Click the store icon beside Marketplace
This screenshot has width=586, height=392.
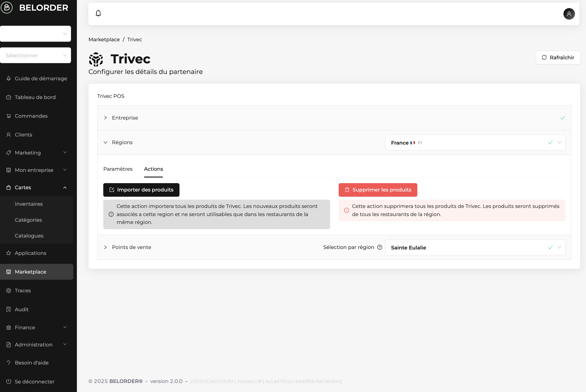coord(9,272)
